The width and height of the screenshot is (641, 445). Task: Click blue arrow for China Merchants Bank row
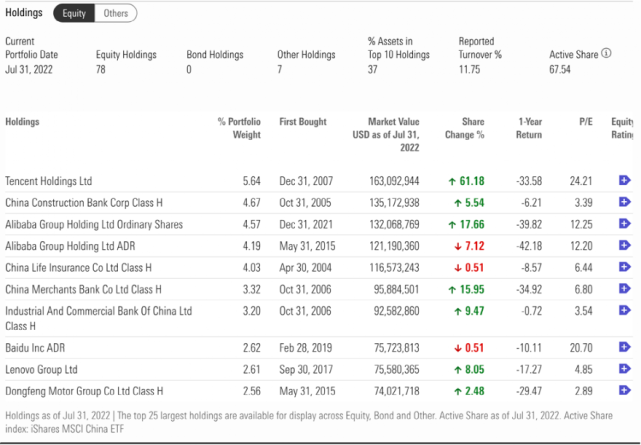625,290
